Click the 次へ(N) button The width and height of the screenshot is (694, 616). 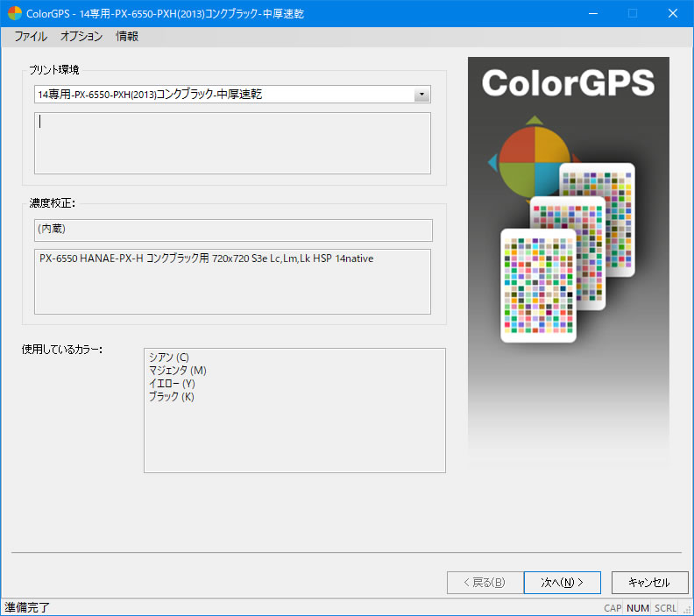coord(562,583)
